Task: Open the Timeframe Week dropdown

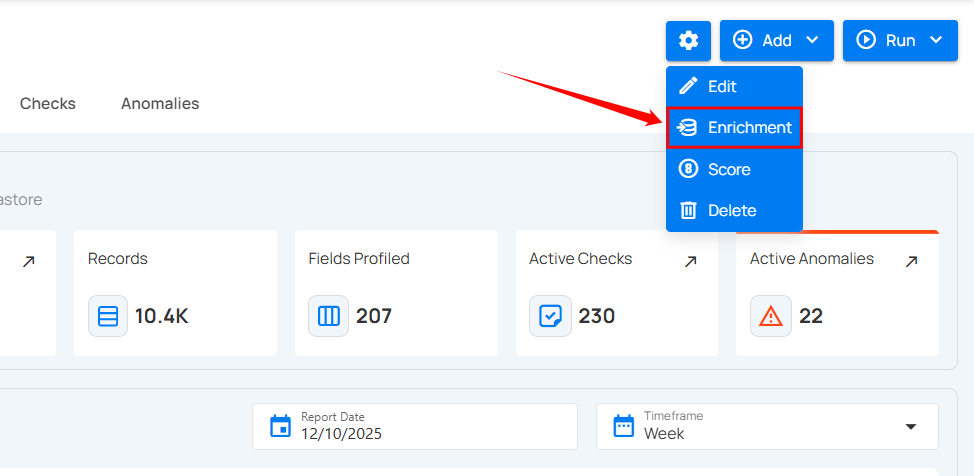Action: 767,427
